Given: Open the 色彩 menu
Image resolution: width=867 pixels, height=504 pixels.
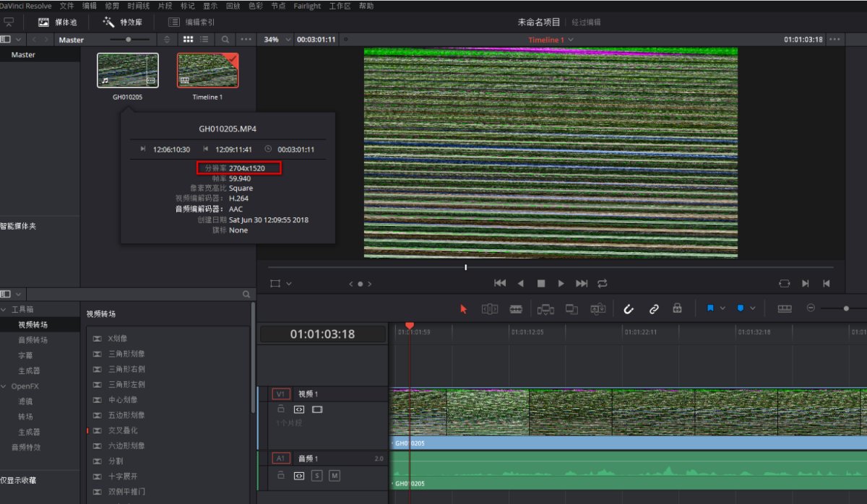Looking at the screenshot, I should tap(255, 6).
